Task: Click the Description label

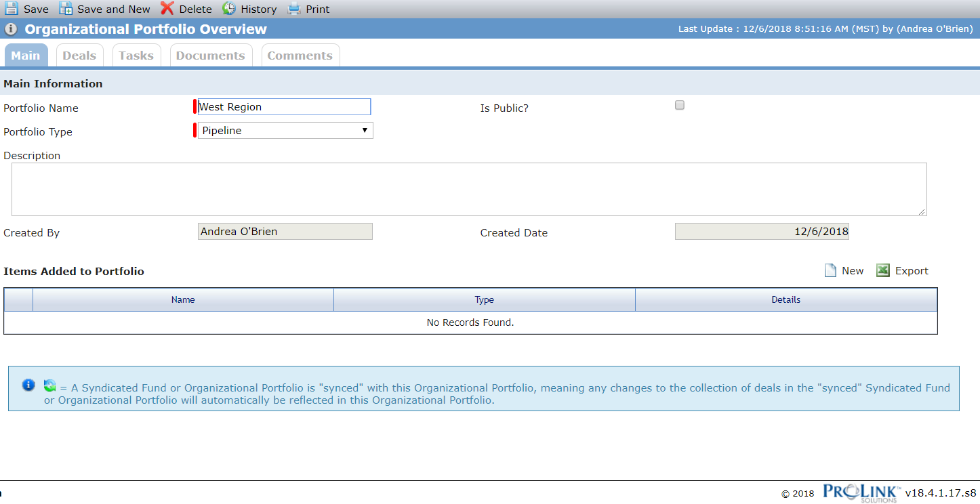Action: click(x=32, y=156)
